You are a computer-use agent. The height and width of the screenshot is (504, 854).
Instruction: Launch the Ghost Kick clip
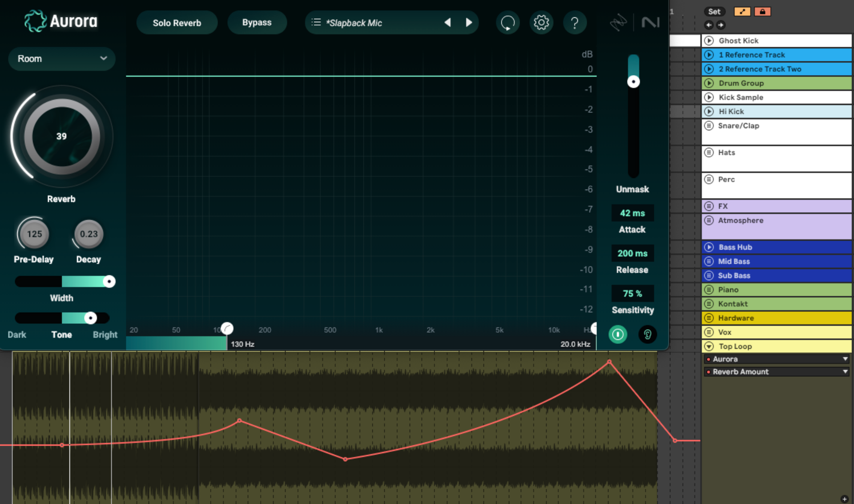709,40
